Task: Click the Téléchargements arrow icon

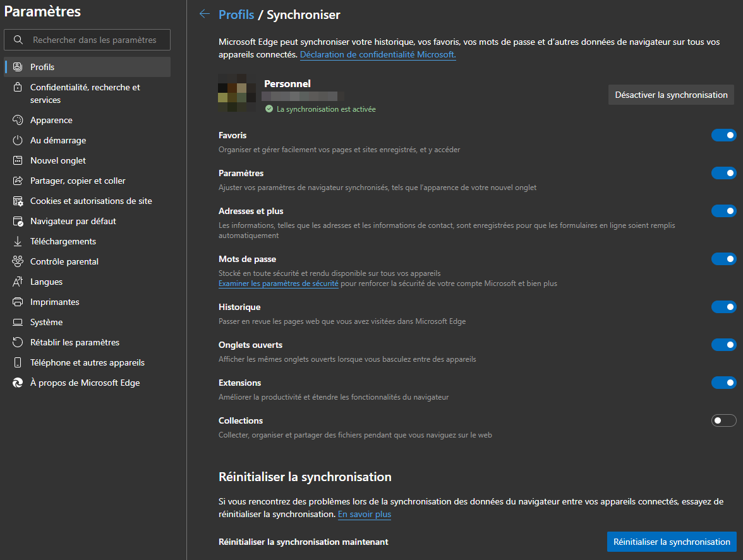Action: (x=18, y=241)
